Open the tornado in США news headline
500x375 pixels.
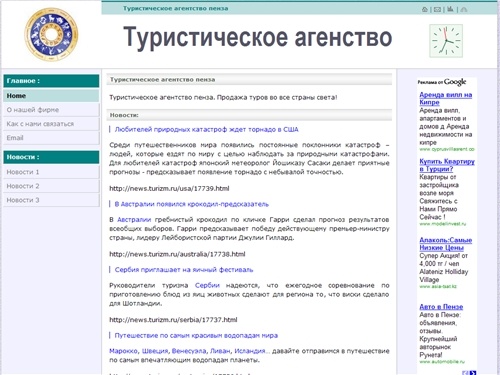206,129
